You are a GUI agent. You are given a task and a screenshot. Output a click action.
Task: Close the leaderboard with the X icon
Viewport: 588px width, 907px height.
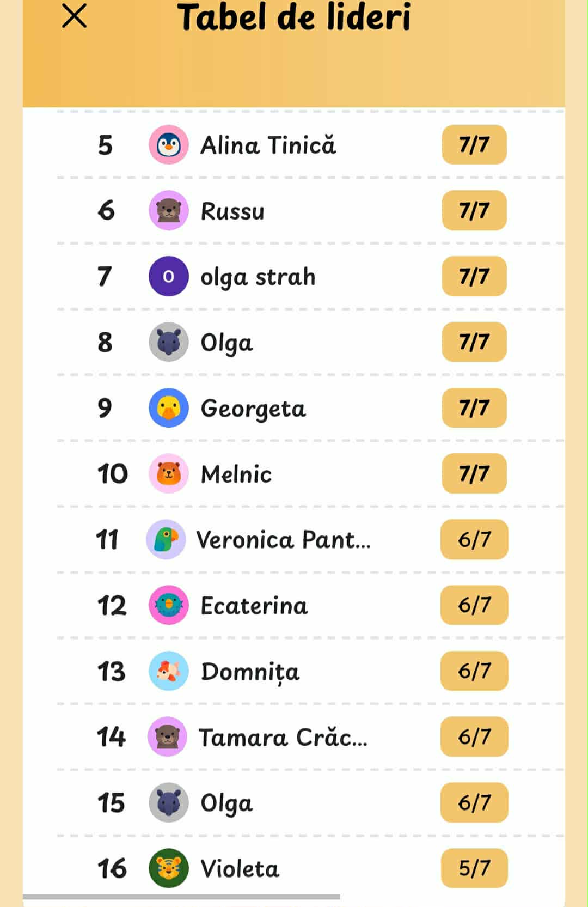[74, 16]
